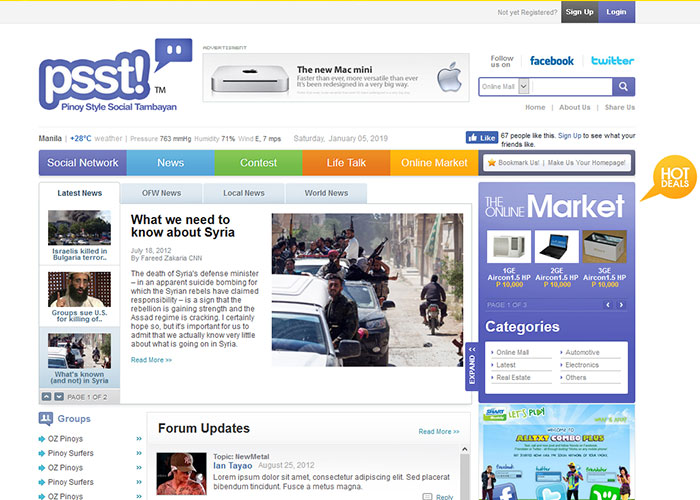Open the Groups sue U.S. news thumbnail
Image resolution: width=700 pixels, height=500 pixels.
pyautogui.click(x=79, y=295)
